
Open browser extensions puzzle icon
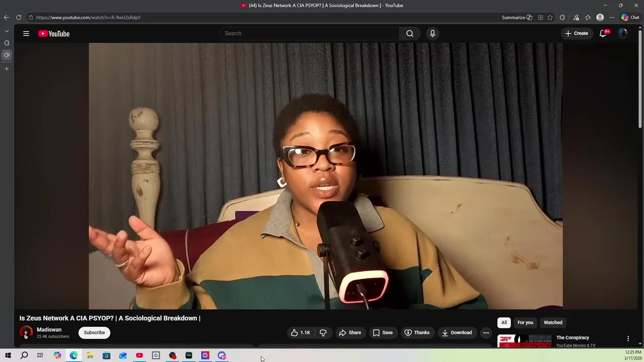pos(562,18)
